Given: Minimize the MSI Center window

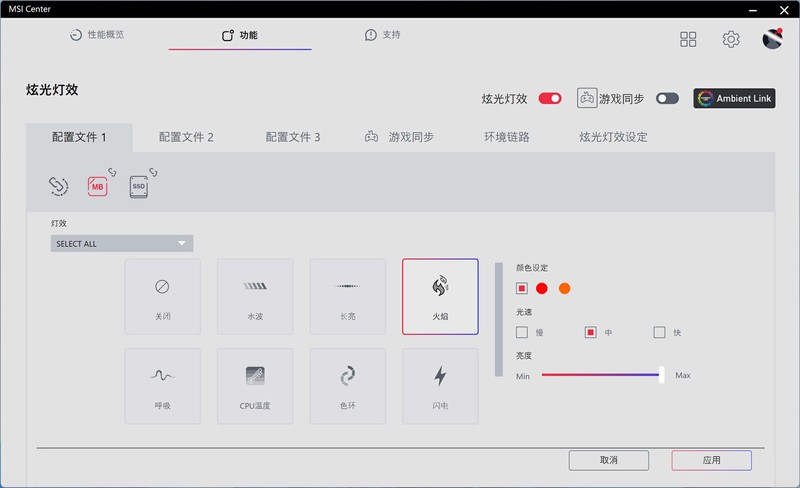Looking at the screenshot, I should tap(753, 10).
